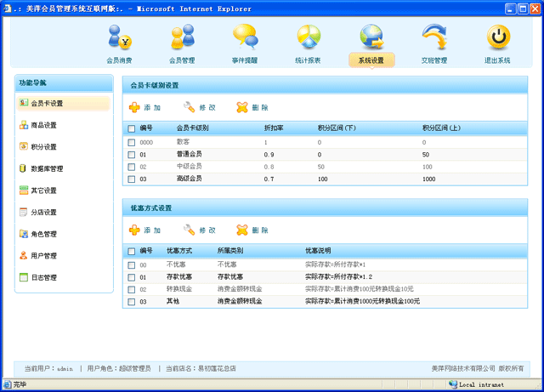Click the wrench icon in 优惠方式设置
Viewport: 544px width, 392px height.
tap(189, 230)
